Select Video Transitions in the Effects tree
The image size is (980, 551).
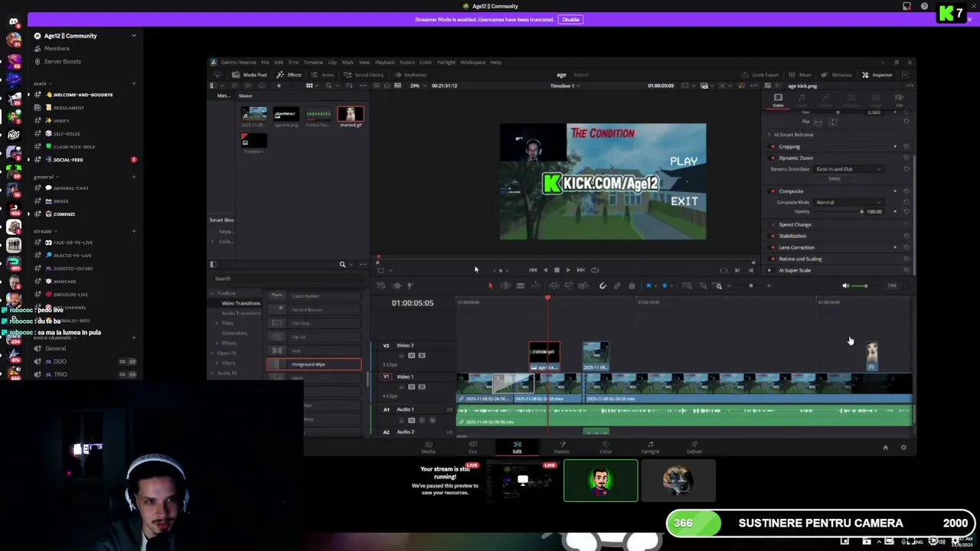coord(240,303)
